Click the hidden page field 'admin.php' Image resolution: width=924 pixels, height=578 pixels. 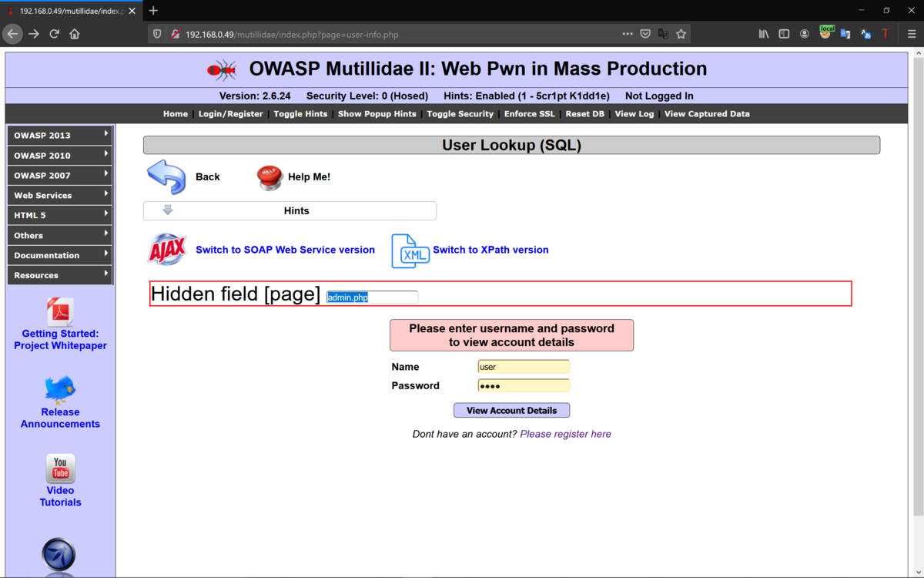click(x=372, y=297)
